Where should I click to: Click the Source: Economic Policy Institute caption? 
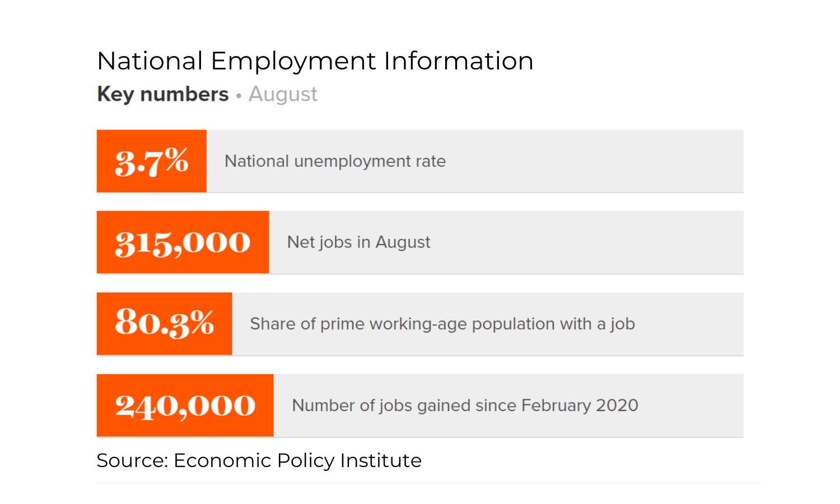coord(259,460)
